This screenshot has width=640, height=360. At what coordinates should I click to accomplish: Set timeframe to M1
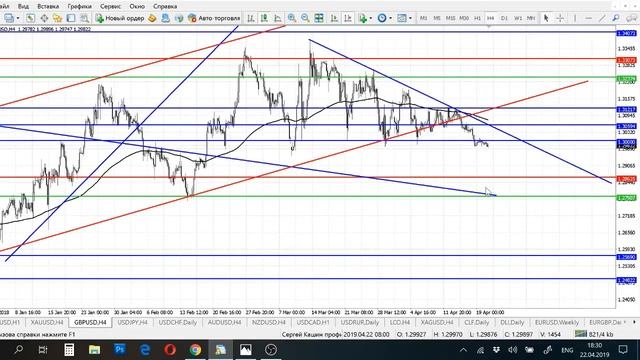coord(423,18)
